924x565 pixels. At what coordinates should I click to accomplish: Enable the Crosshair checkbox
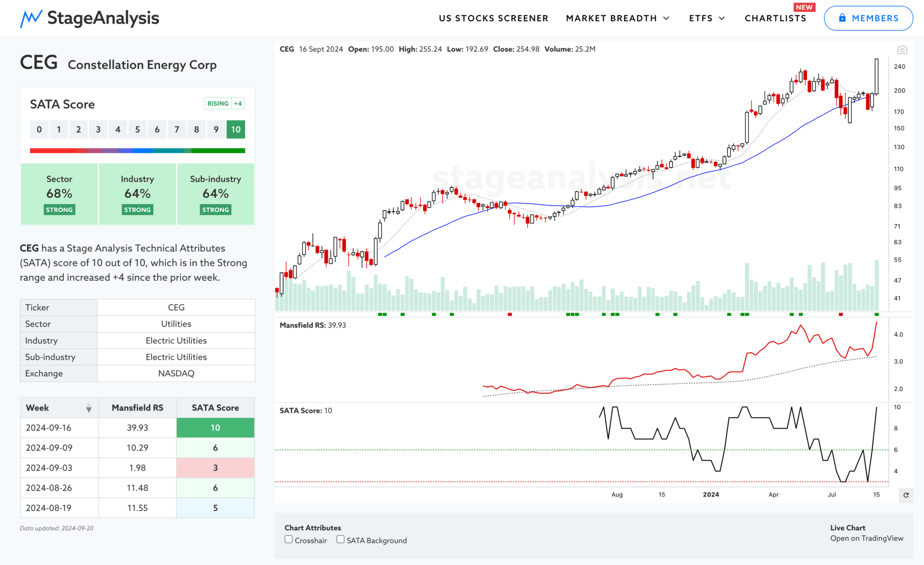tap(289, 539)
